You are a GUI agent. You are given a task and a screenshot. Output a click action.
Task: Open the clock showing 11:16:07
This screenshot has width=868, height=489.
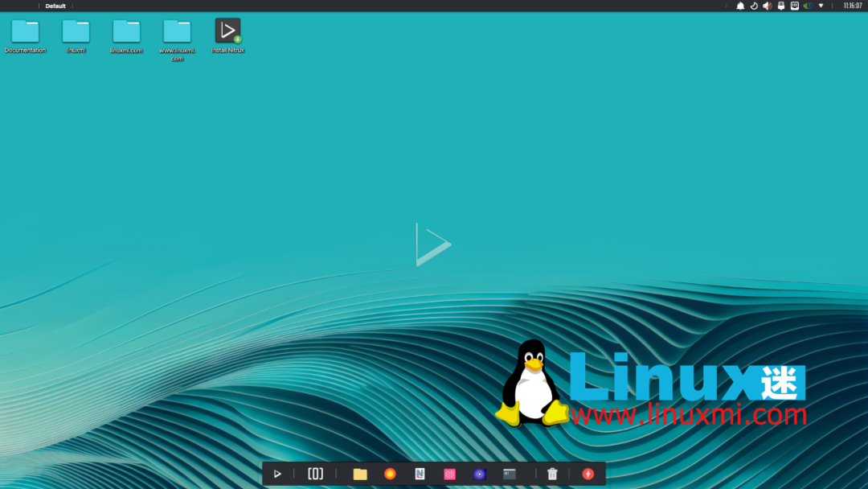tap(853, 6)
